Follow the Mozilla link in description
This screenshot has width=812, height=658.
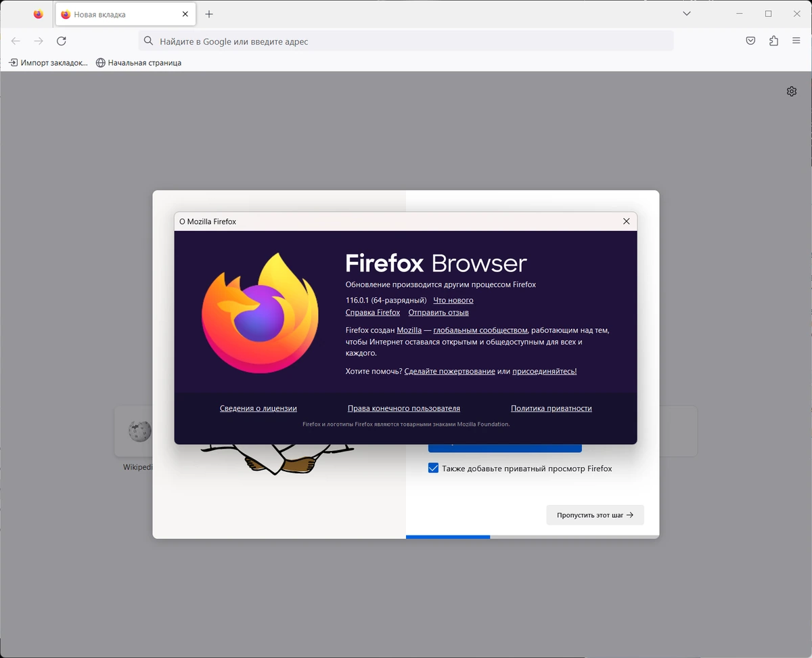click(x=409, y=330)
